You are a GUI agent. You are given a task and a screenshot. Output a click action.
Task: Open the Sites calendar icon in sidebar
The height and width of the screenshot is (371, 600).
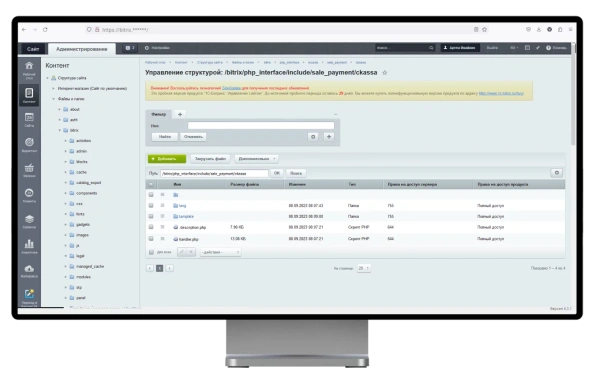29,117
